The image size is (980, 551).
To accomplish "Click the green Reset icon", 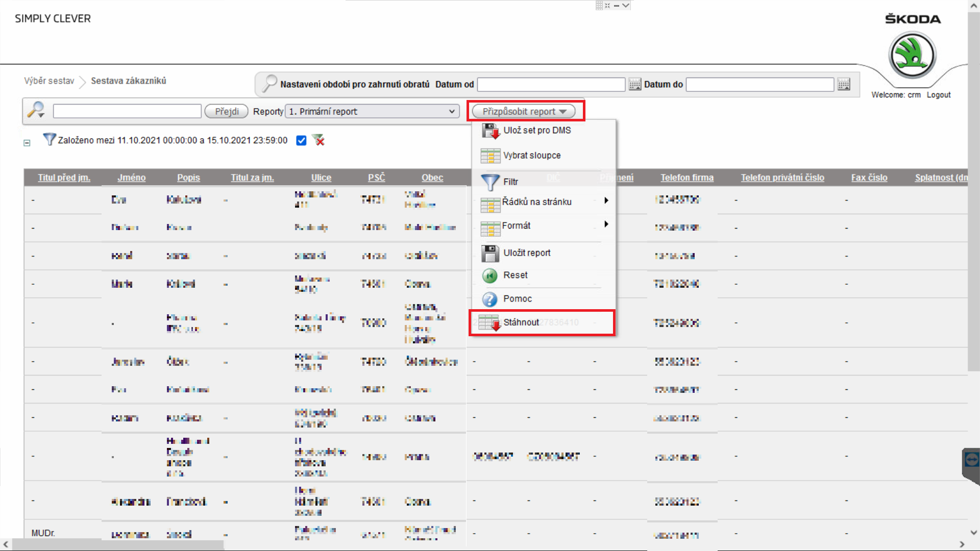I will [x=490, y=275].
